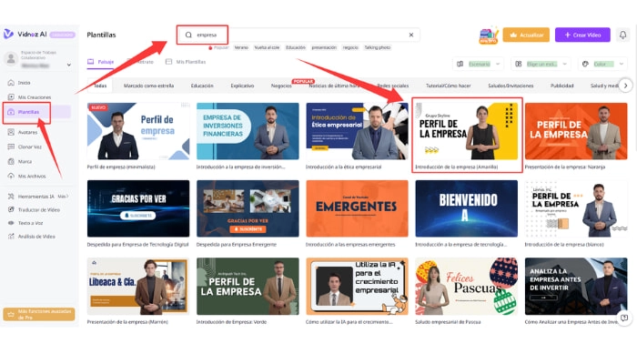Click the search field containing empresa

pos(298,35)
